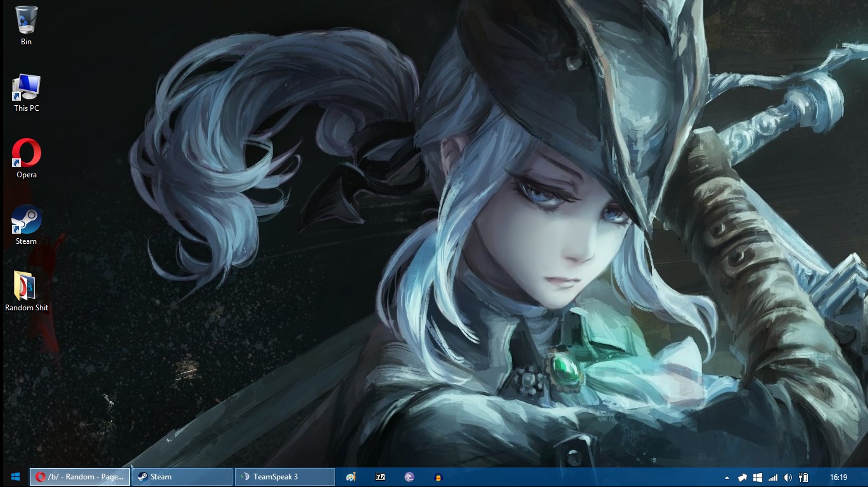This screenshot has width=868, height=487.
Task: Open the purple swirl torrent taskbar icon
Action: (409, 477)
